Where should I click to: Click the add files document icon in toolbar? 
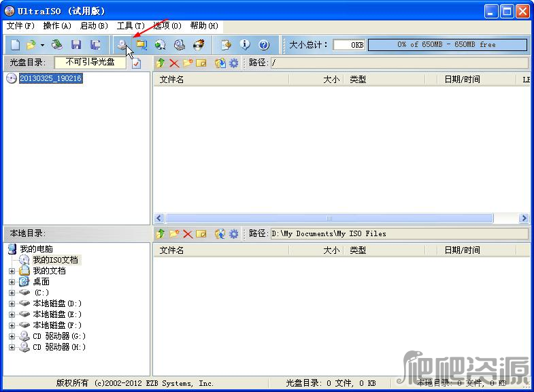[x=226, y=45]
